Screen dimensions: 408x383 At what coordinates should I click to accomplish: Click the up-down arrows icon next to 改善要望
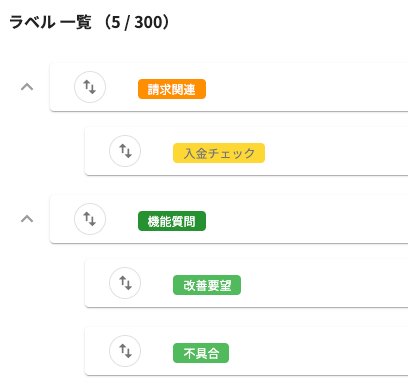[125, 283]
